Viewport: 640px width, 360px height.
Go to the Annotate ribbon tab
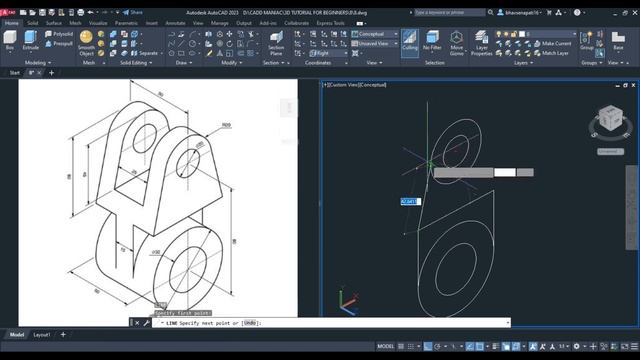click(176, 23)
